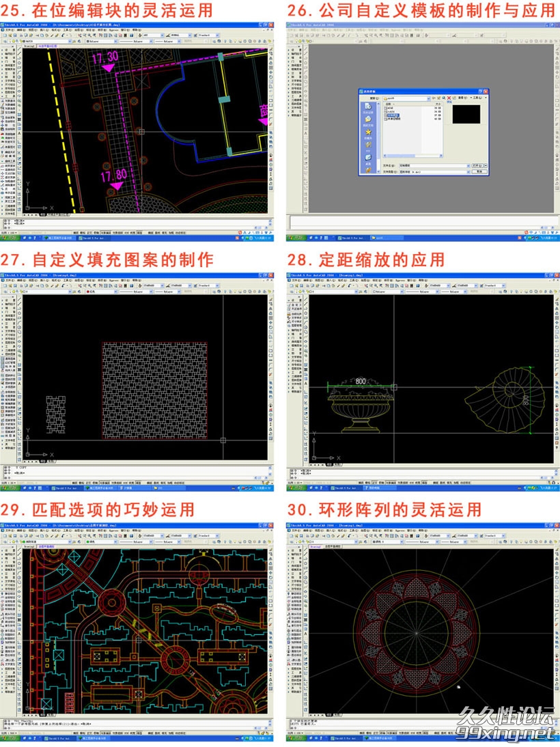Click the Plot icon in screenshot 25 toolbar
This screenshot has height=747, width=560.
[21, 36]
